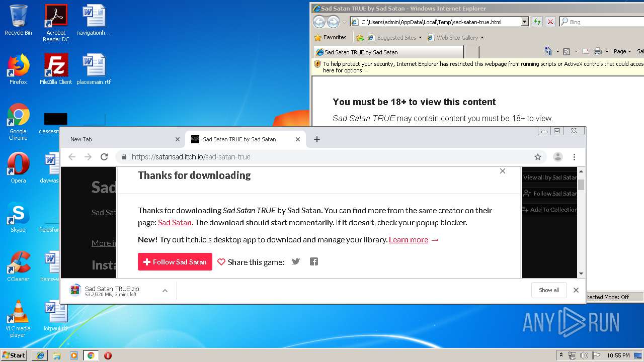The image size is (644, 362).
Task: Expand Sad Satan TRUE.zip download options
Action: tap(165, 291)
